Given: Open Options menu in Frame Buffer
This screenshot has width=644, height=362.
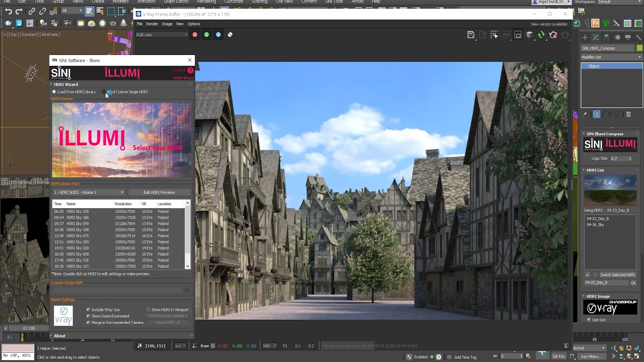Looking at the screenshot, I should click(194, 24).
